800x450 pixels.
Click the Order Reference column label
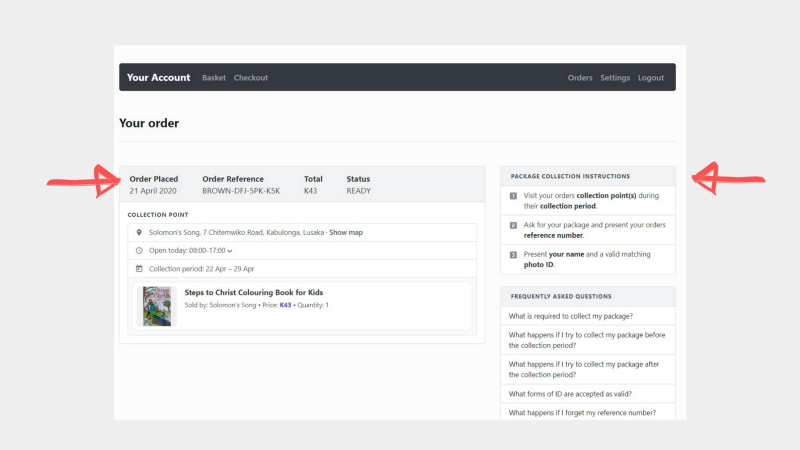click(x=233, y=179)
